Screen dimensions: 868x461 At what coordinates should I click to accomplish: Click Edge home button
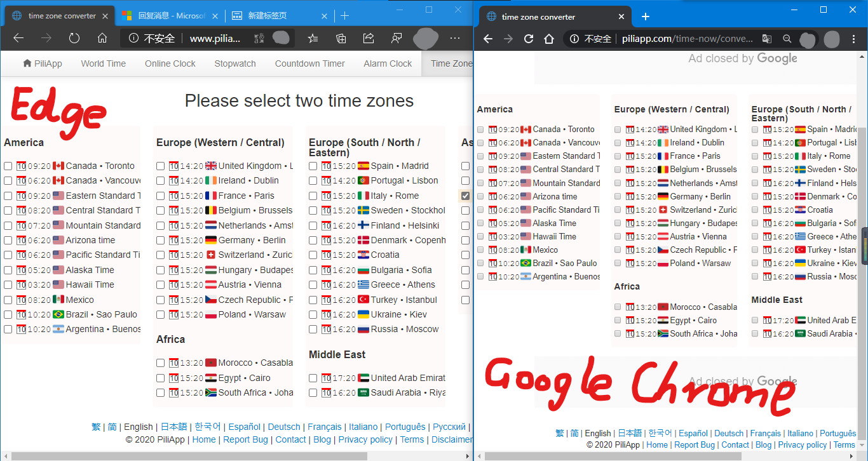point(102,38)
